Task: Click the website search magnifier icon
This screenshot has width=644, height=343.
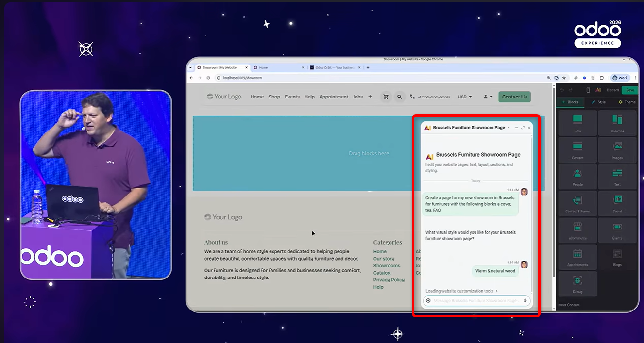Action: pyautogui.click(x=400, y=97)
